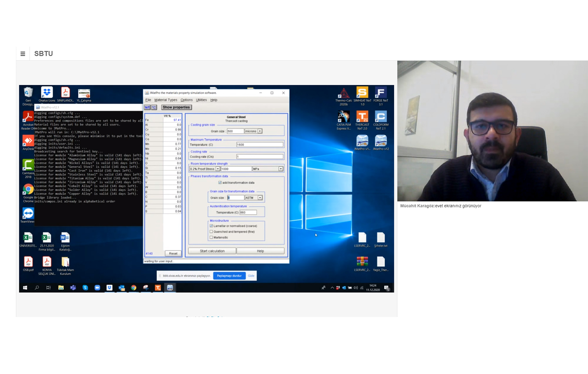Expand the ASTM grain size unit dropdown

click(260, 198)
